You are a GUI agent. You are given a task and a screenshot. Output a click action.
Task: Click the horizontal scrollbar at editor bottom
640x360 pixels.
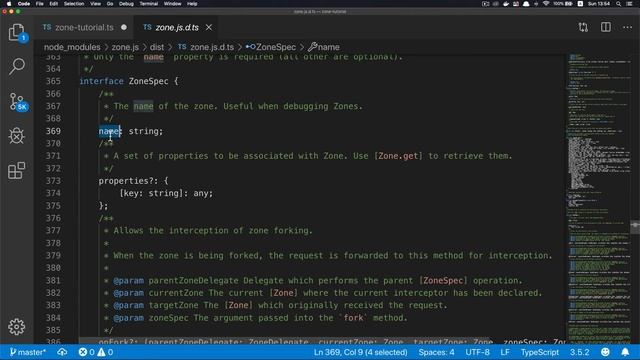click(286, 340)
